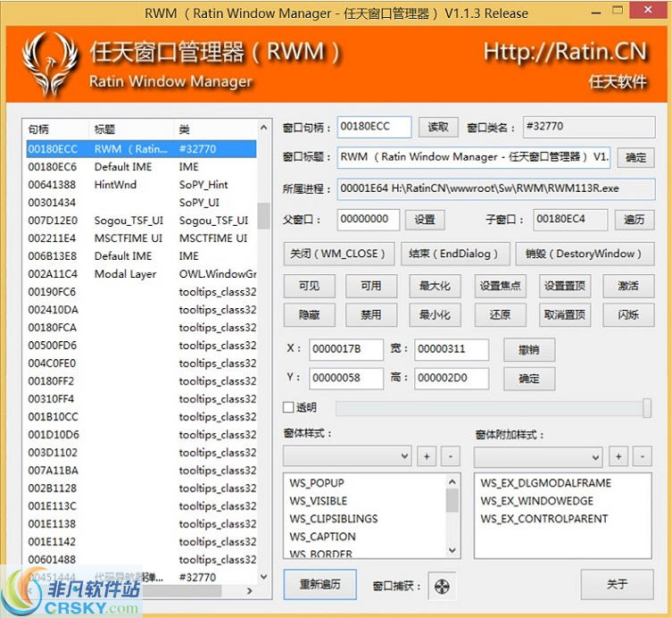The image size is (672, 618).
Task: Click the X coordinate input field
Action: point(346,349)
